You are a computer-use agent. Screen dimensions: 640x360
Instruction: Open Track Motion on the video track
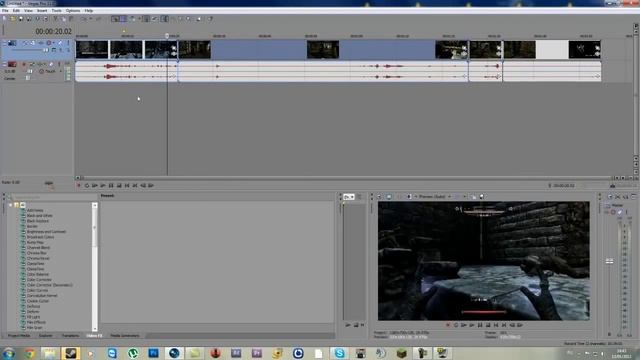click(x=33, y=42)
